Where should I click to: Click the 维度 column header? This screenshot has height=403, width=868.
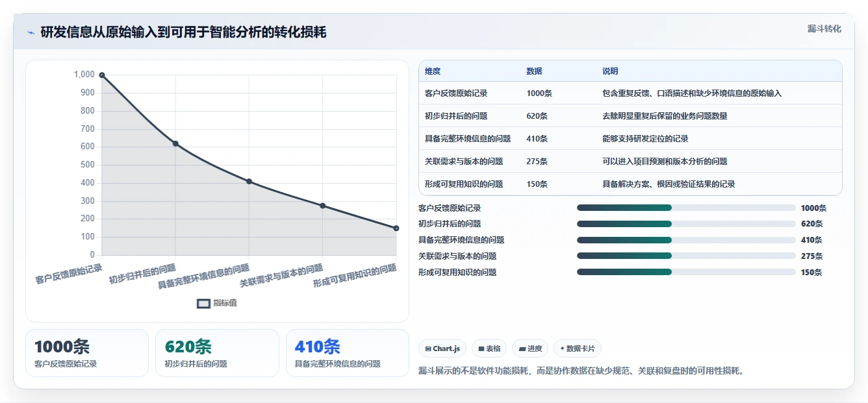click(x=433, y=71)
